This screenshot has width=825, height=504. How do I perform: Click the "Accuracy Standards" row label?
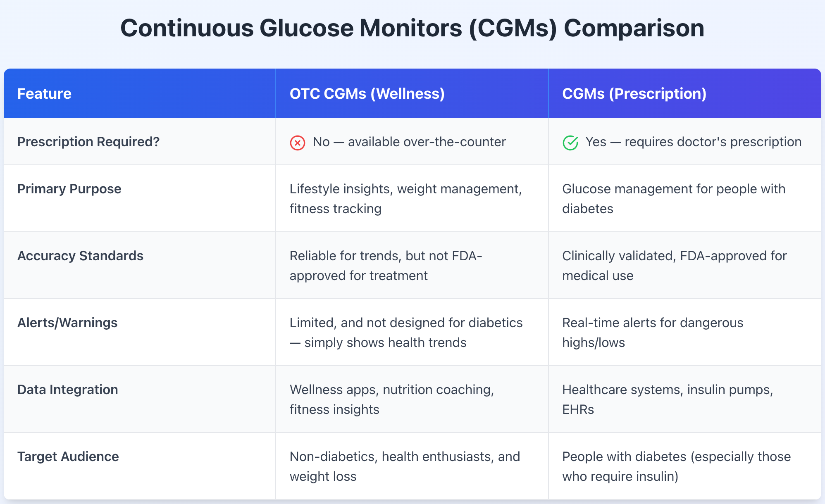point(80,256)
